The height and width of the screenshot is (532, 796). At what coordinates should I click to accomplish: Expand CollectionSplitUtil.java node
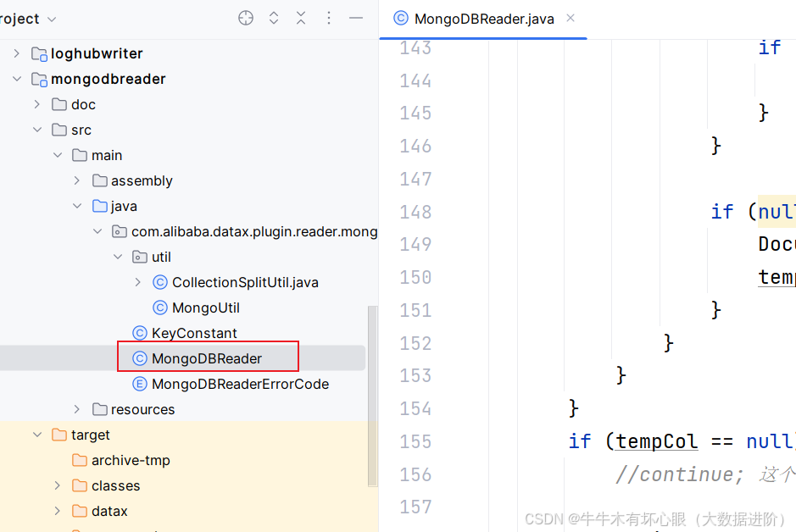[138, 282]
